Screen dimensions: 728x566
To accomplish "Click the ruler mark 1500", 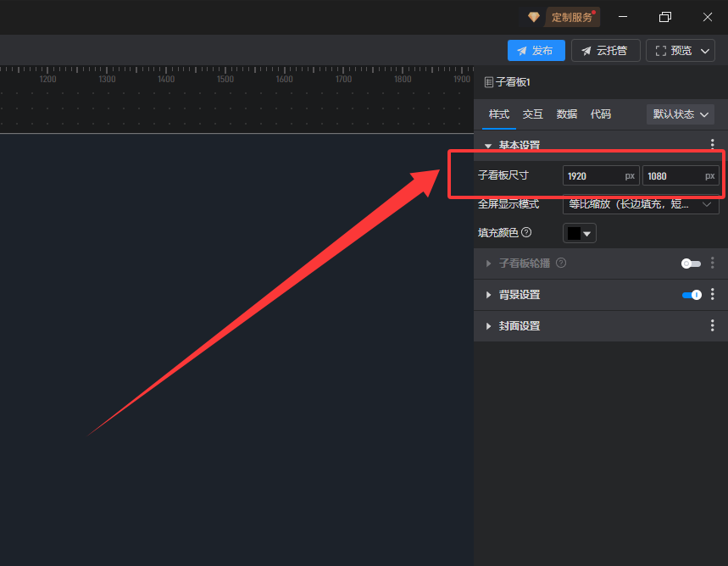I will tap(225, 80).
